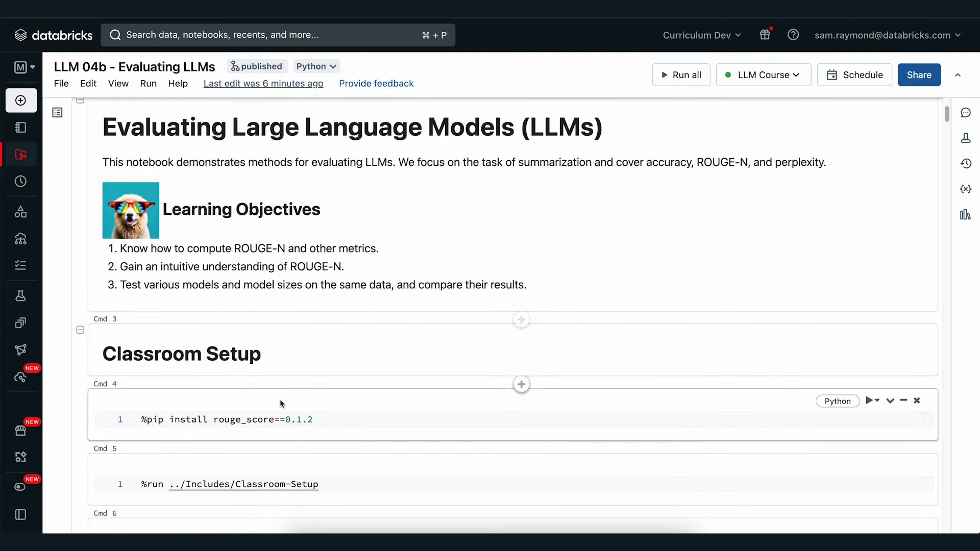This screenshot has height=551, width=980.
Task: Click the Provide feedback link
Action: pyautogui.click(x=376, y=84)
